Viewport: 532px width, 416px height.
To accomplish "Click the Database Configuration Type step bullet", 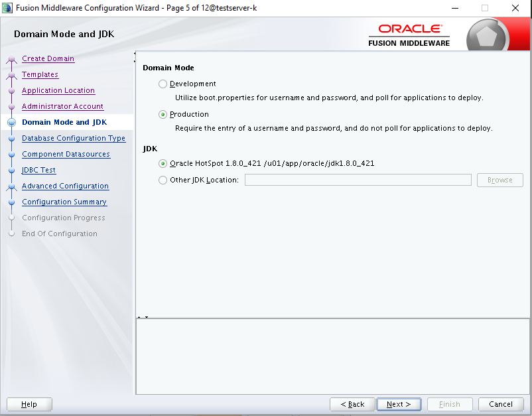I will click(x=11, y=139).
